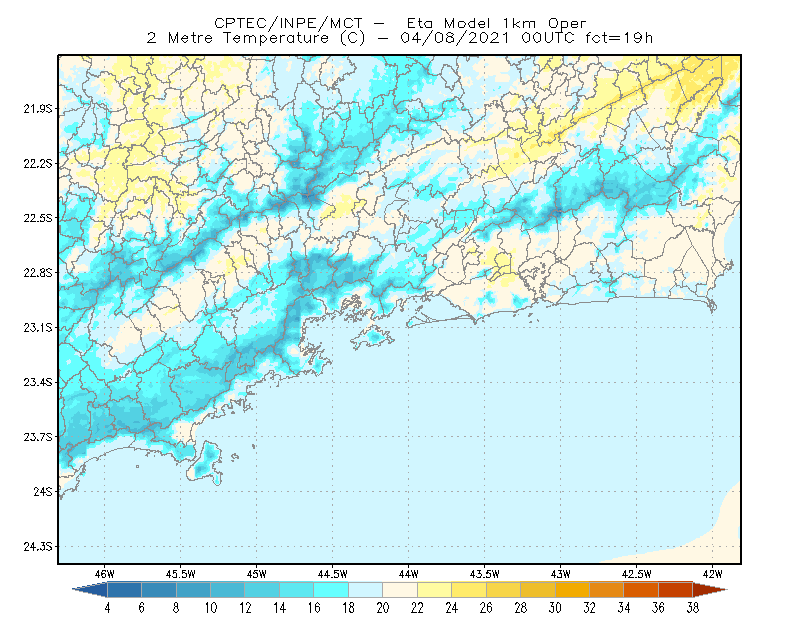Click the CPTEC/INPE/MCT title line

click(400, 23)
